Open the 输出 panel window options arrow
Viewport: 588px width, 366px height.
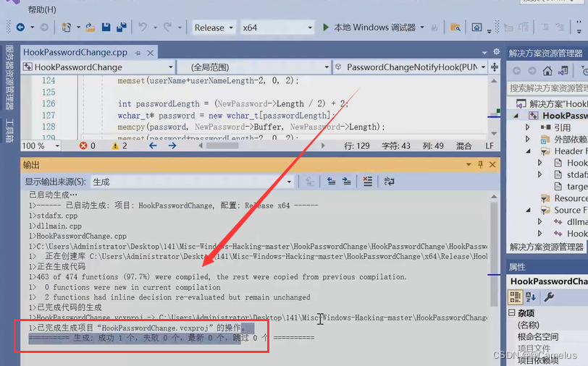[469, 164]
